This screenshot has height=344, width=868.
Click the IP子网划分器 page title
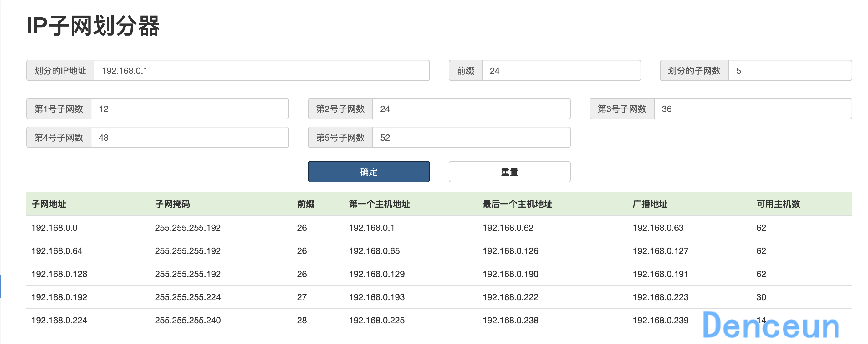[93, 26]
